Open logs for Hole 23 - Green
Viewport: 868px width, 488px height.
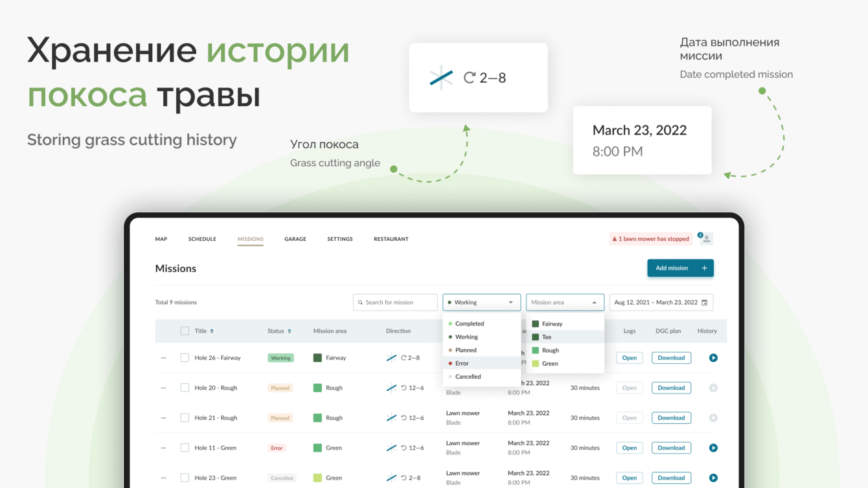pos(630,478)
